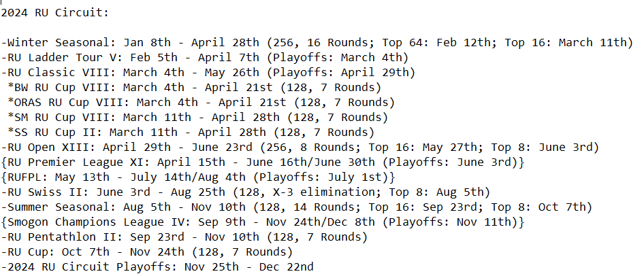This screenshot has width=644, height=276.
Task: Click 'Playoffs: Nov 11th' text
Action: click(450, 222)
